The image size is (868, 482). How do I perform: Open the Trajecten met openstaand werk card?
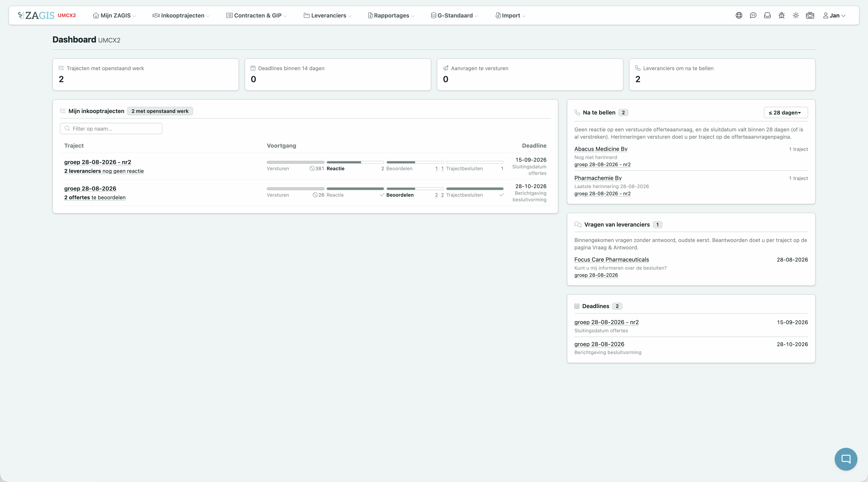(145, 75)
